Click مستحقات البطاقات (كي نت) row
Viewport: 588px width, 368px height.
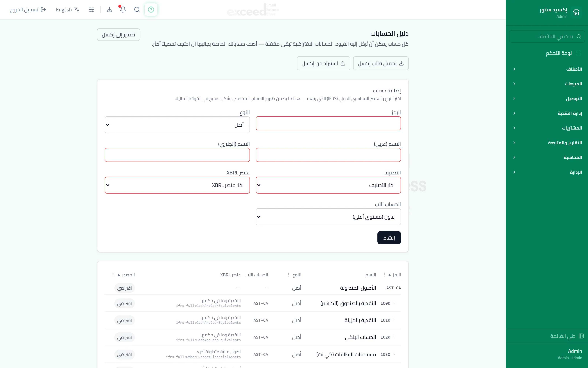tap(253, 354)
